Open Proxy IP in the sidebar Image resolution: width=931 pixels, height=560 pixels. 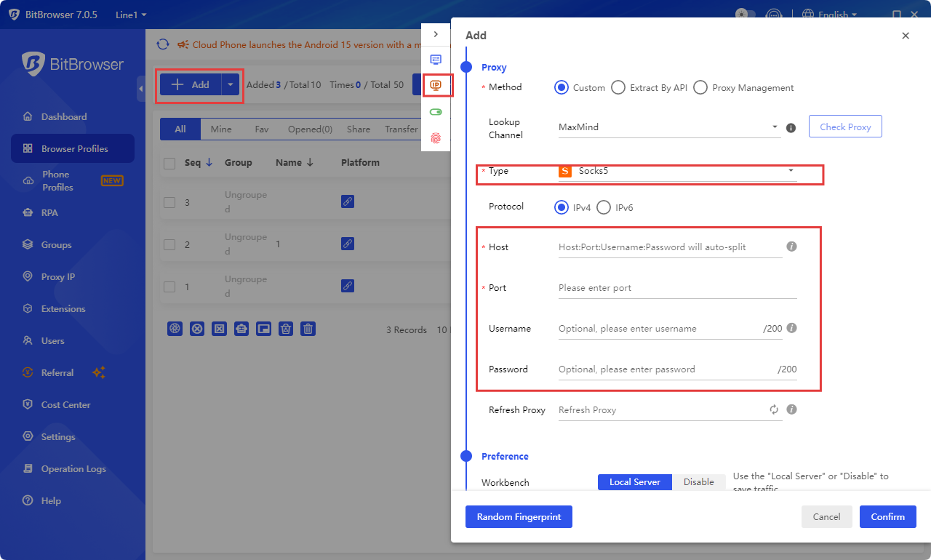pyautogui.click(x=58, y=276)
